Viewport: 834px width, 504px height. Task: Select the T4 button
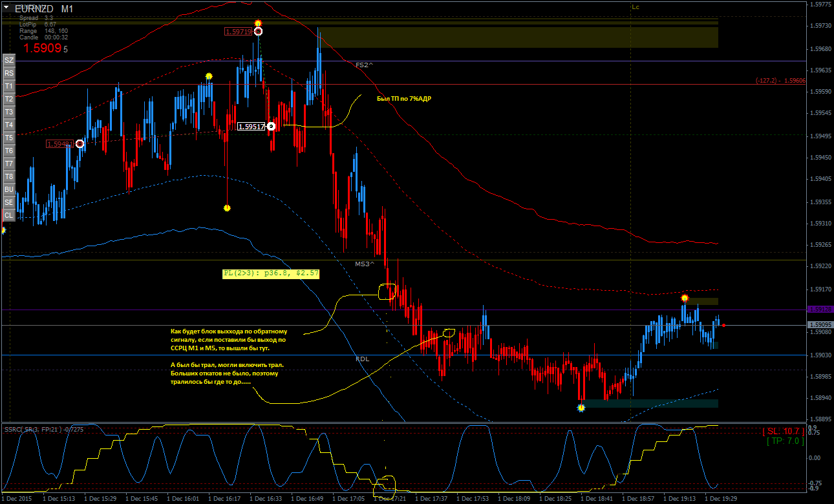tap(9, 125)
